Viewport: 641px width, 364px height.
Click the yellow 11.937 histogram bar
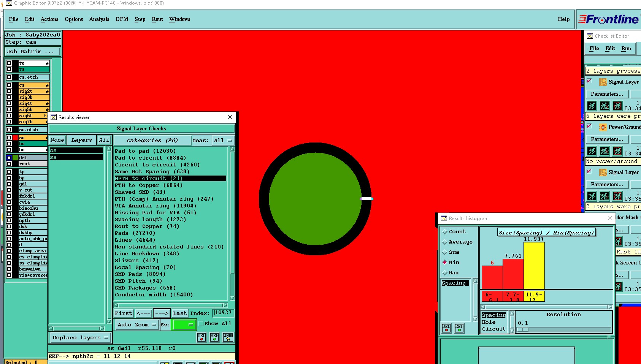(x=534, y=266)
